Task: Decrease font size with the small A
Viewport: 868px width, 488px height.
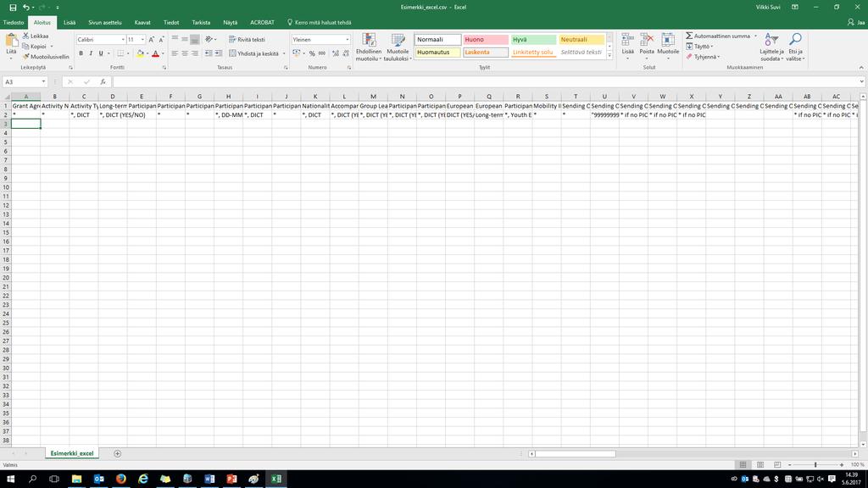Action: click(161, 39)
